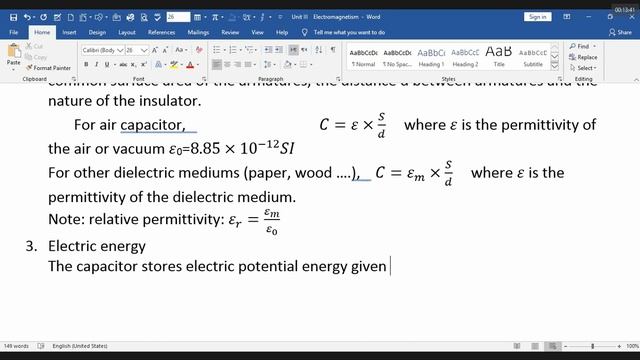Switch to the References tab
The height and width of the screenshot is (360, 640).
point(161,32)
